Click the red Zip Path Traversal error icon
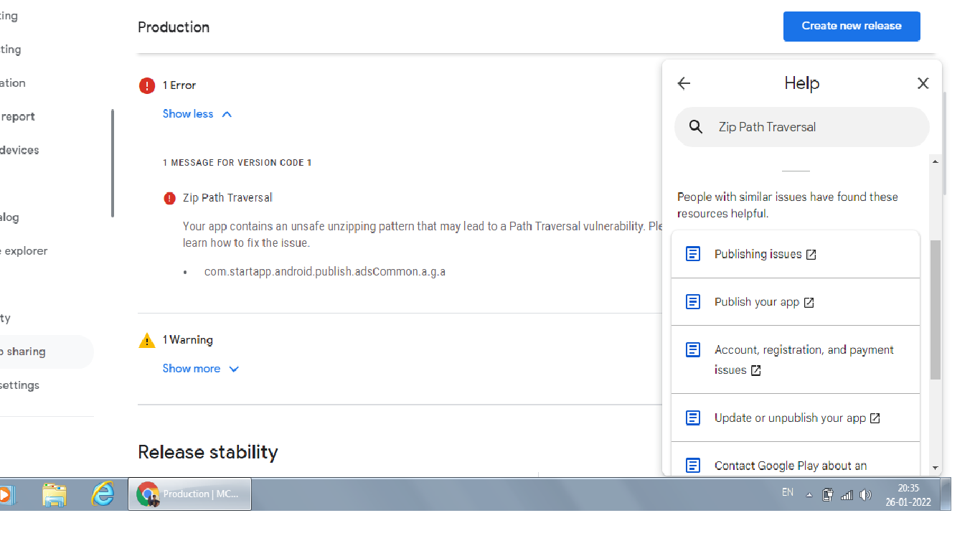The image size is (980, 551). click(x=169, y=198)
